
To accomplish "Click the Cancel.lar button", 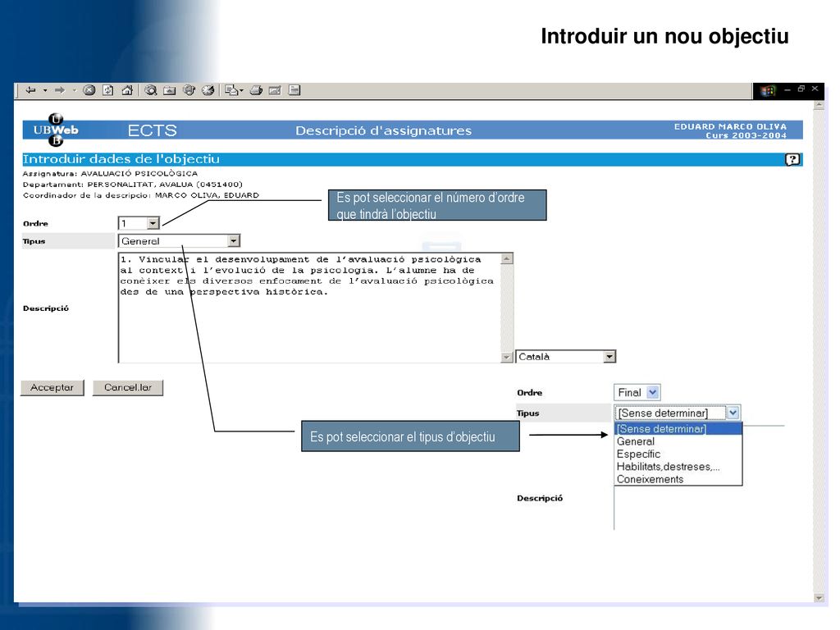I will 127,387.
